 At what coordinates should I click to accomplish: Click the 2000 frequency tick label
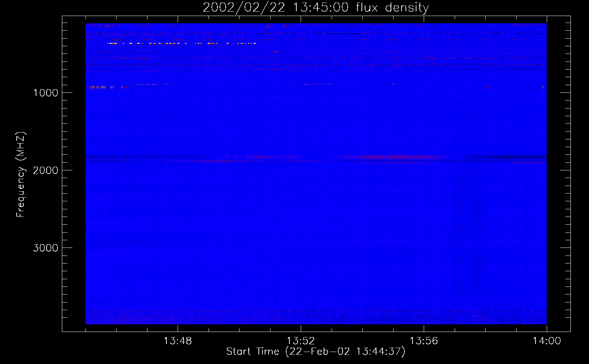pyautogui.click(x=46, y=170)
